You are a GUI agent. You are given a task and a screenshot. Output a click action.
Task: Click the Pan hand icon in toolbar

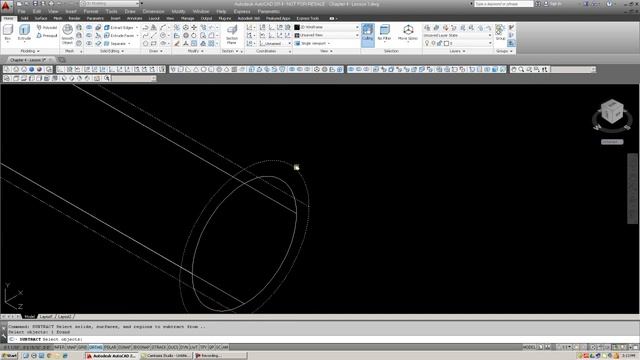(514, 69)
